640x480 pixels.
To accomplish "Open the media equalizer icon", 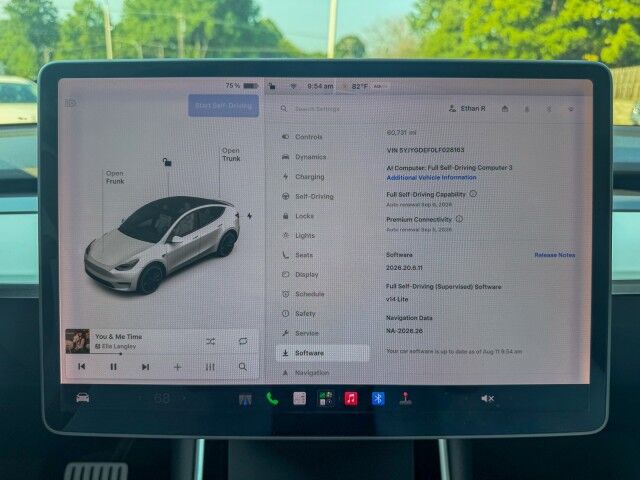I will coord(210,367).
